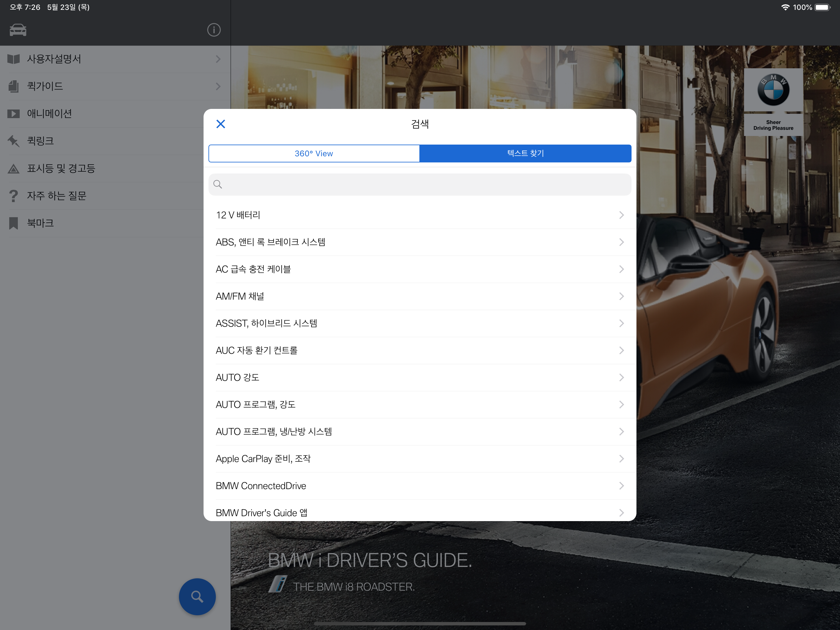Expand 사용자설명서 chevron
Image resolution: width=840 pixels, height=630 pixels.
point(218,59)
